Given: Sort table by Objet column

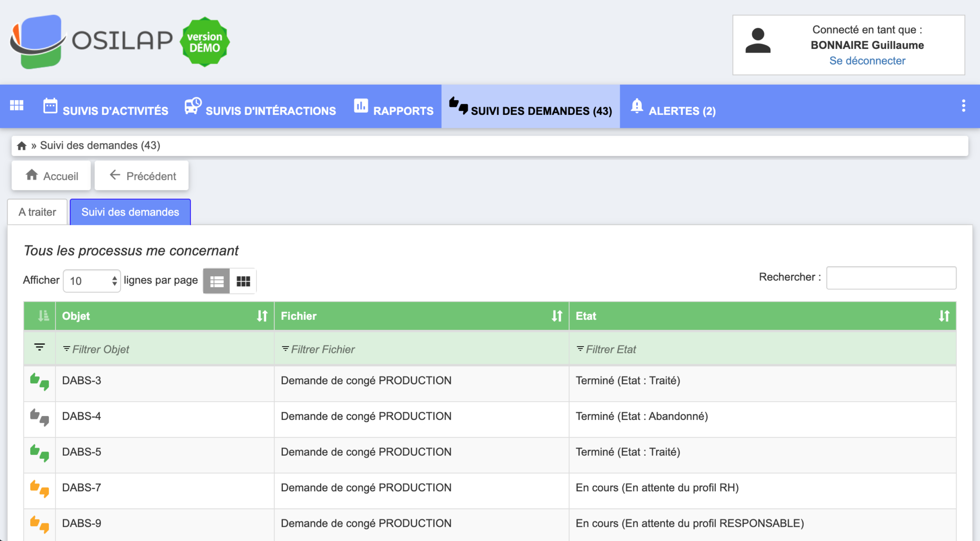Looking at the screenshot, I should pos(262,316).
